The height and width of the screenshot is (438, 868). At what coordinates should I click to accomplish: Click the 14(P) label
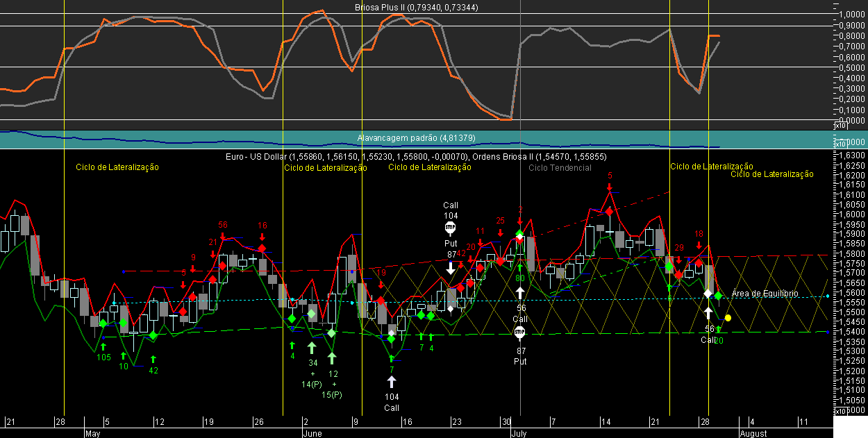click(x=312, y=385)
